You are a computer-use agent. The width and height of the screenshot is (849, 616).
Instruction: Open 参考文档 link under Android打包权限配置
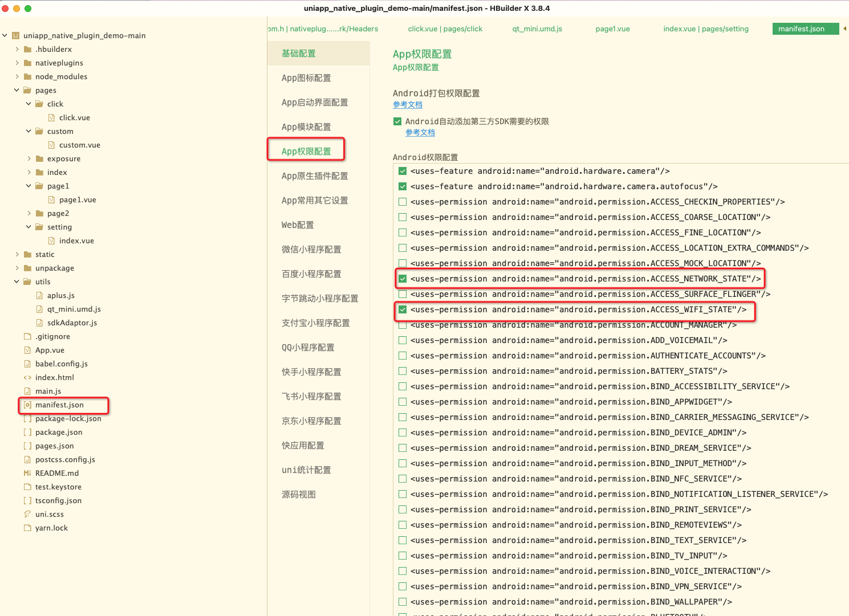[x=408, y=105]
